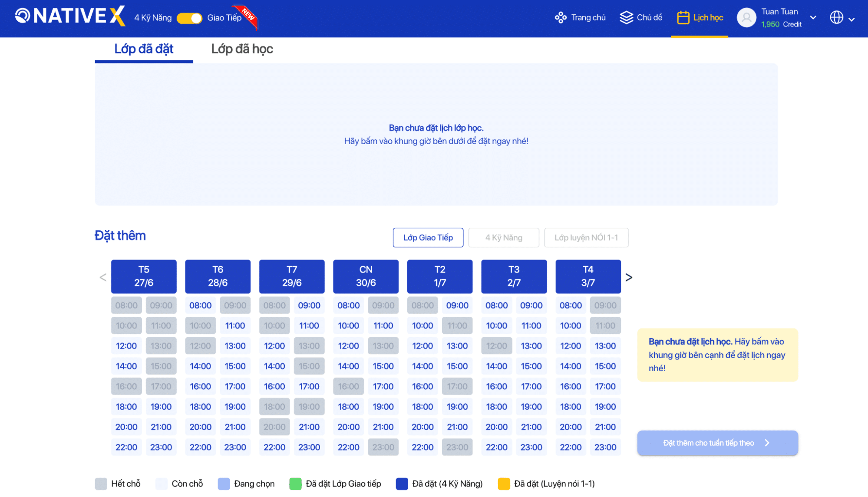
Task: Advance to next week with right arrow
Action: (628, 277)
